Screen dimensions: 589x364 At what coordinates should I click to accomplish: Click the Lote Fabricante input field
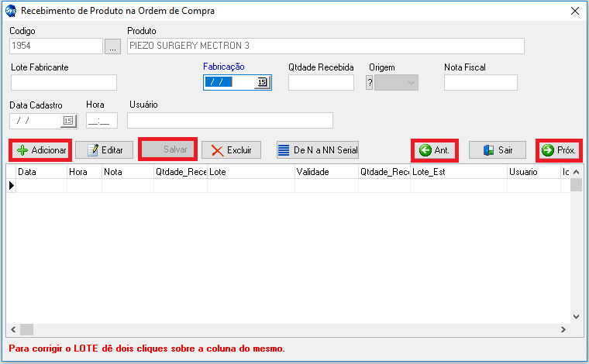(x=64, y=83)
